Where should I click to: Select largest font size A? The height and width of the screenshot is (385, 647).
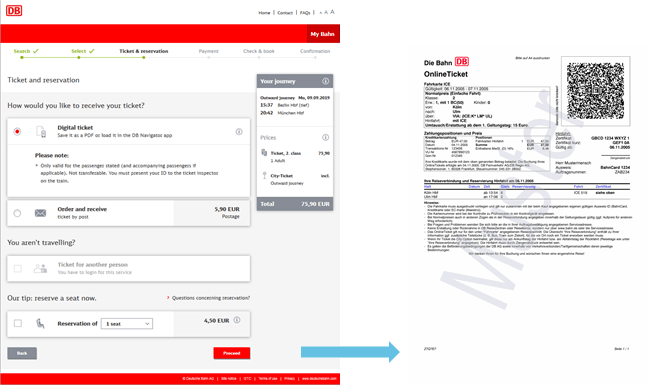click(332, 12)
